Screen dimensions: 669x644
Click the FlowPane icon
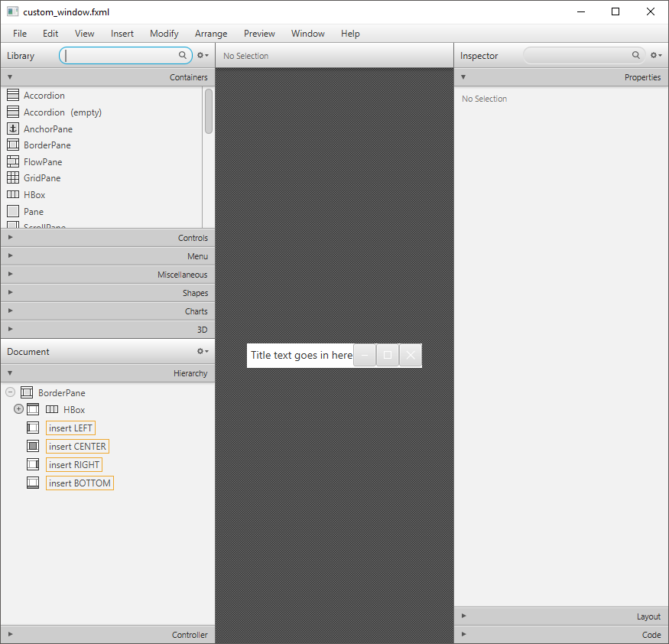click(13, 161)
